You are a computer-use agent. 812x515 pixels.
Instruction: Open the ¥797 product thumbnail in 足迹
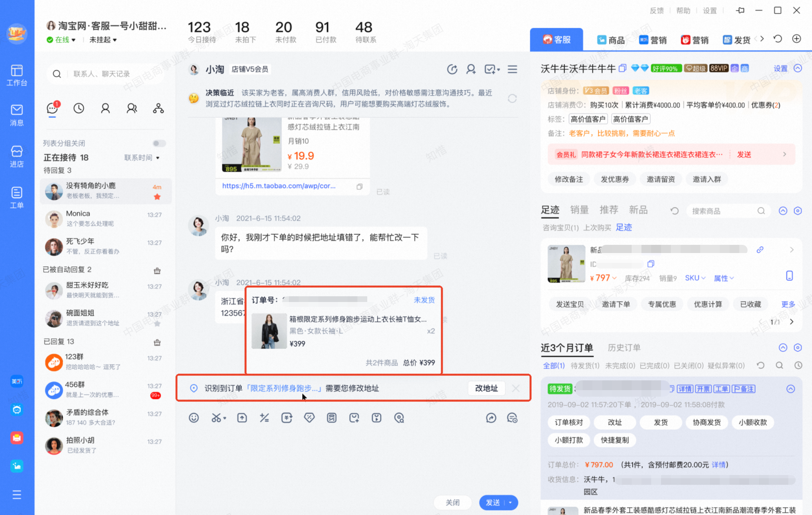point(566,264)
